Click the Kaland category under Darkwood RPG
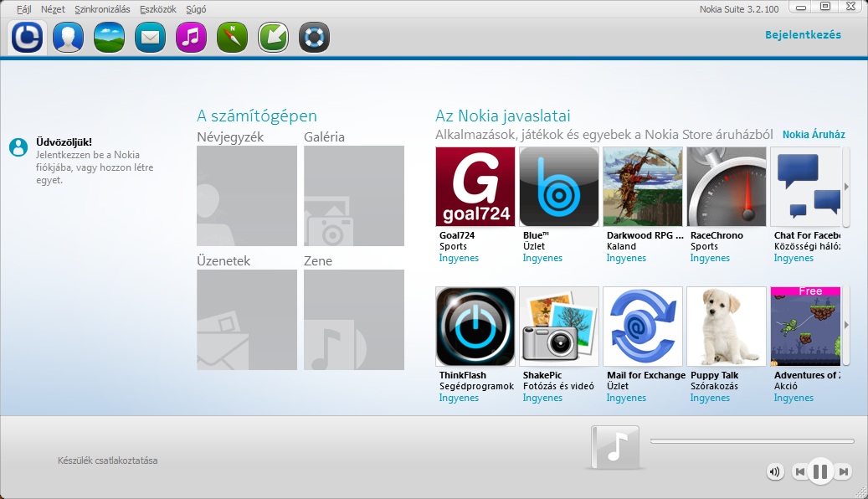Image resolution: width=868 pixels, height=499 pixels. coord(621,246)
